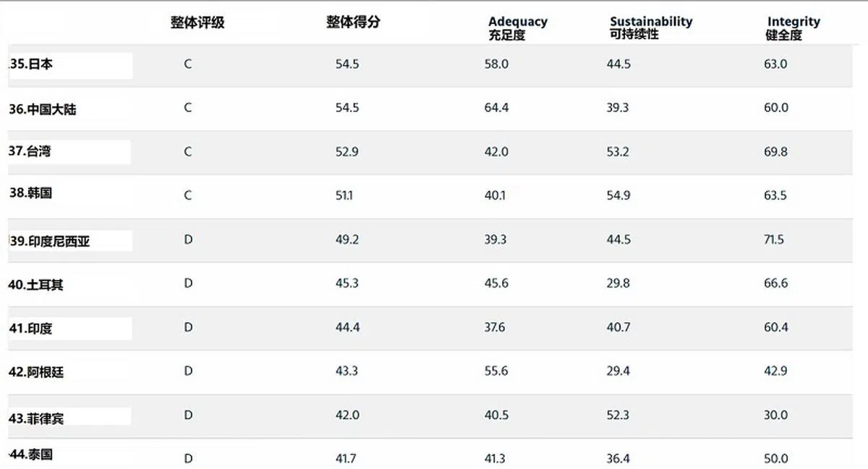Click South Korea's overall score 51.1

click(344, 195)
